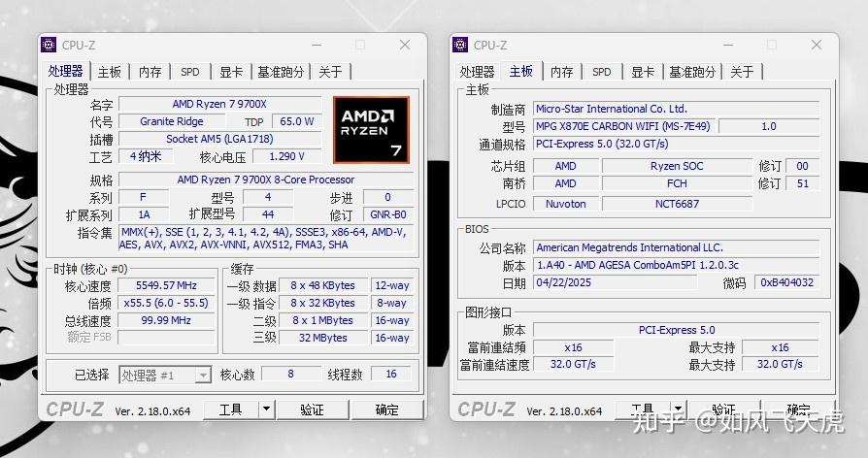
Task: Click the L1 instruction cache 8 x 32 KBytes
Action: pos(323,303)
